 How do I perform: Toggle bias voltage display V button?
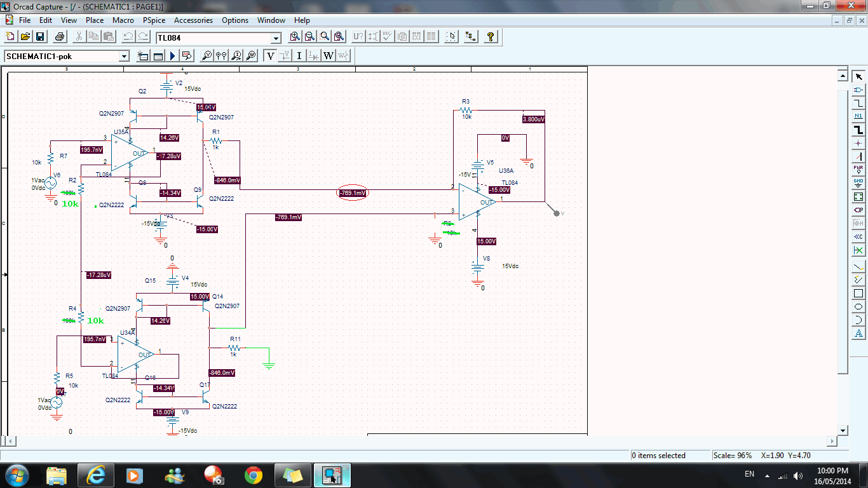[271, 56]
